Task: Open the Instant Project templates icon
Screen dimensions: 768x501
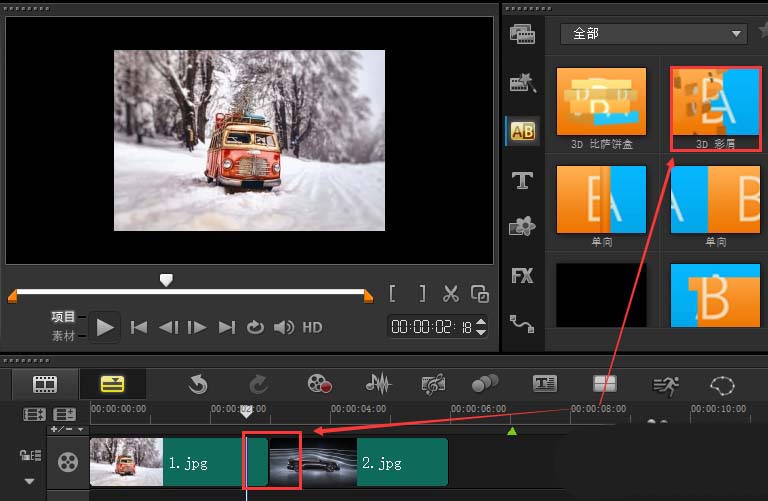Action: (x=522, y=83)
